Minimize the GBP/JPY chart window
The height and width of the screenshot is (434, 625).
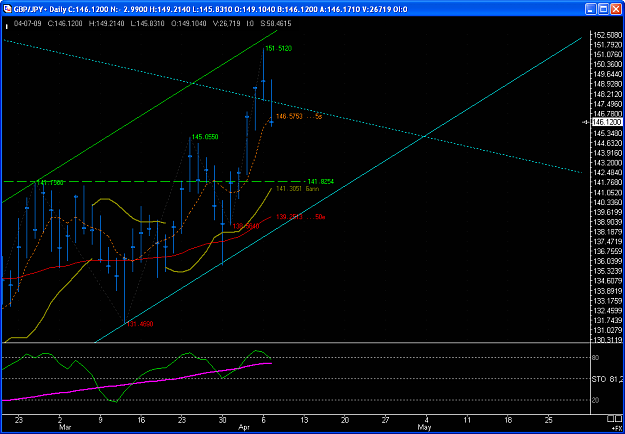click(592, 9)
